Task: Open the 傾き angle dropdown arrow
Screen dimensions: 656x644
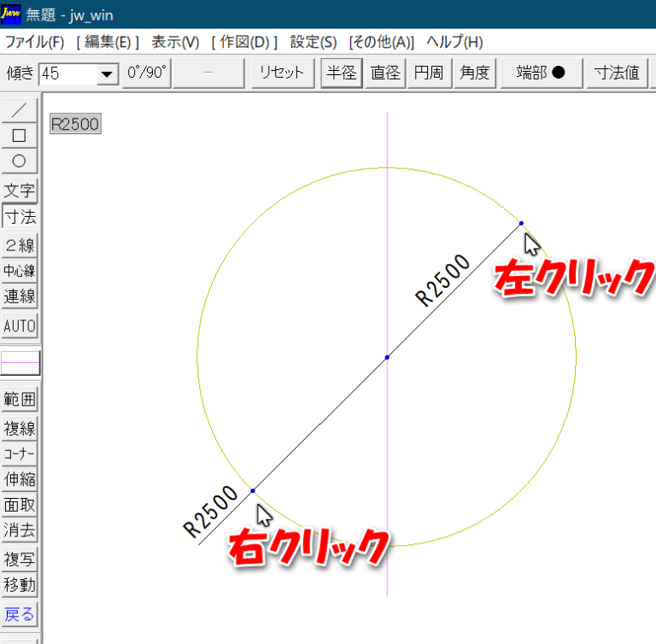Action: 107,74
